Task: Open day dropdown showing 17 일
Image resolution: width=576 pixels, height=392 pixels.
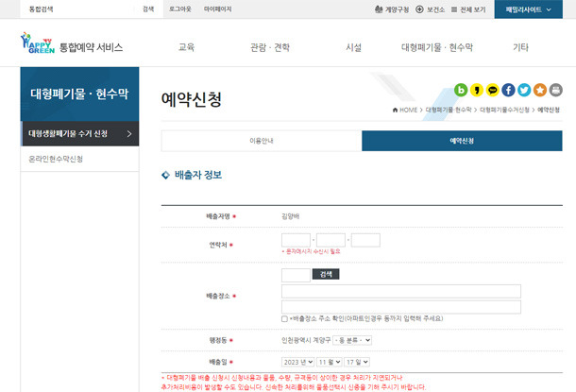Action: [357, 362]
